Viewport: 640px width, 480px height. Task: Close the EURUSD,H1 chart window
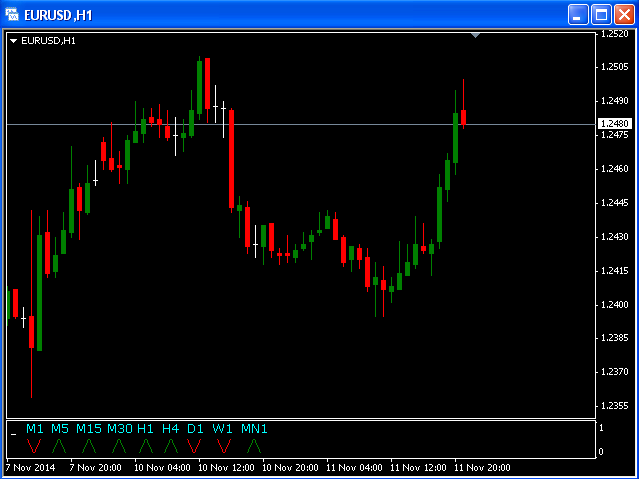click(x=624, y=15)
